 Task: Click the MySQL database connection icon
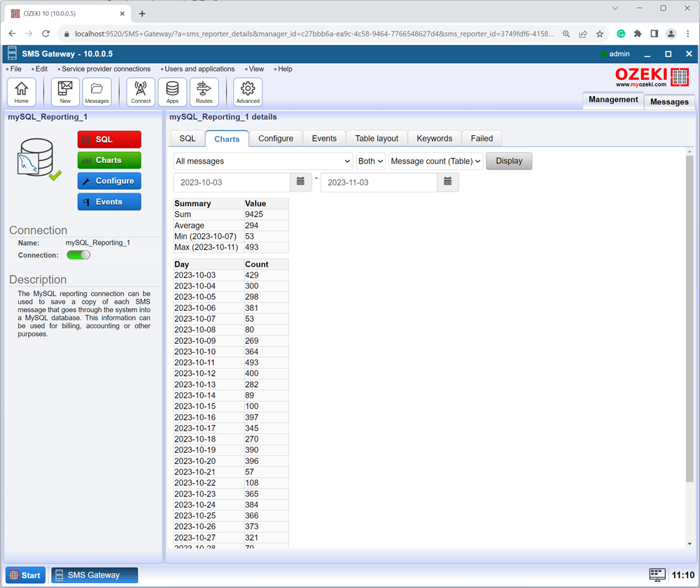click(x=38, y=159)
